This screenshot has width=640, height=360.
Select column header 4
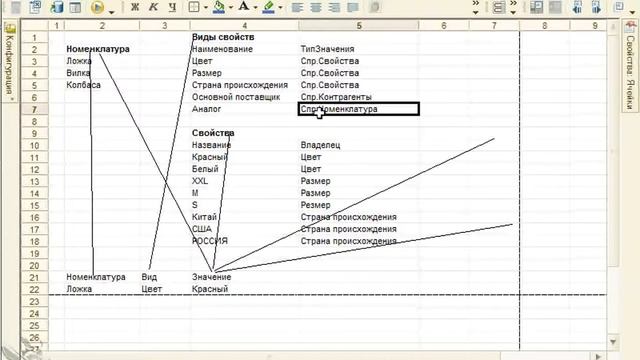pos(244,26)
